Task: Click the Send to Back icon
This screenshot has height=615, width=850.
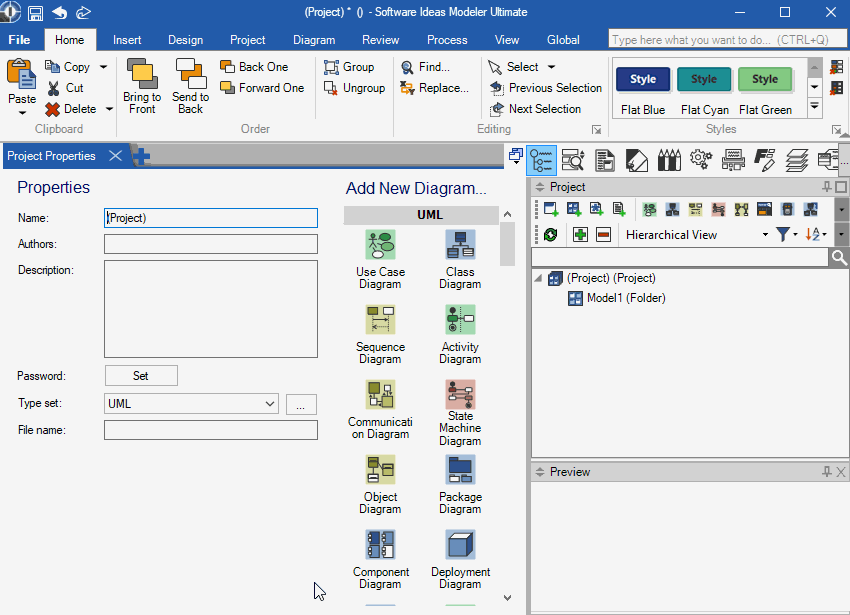Action: click(190, 75)
